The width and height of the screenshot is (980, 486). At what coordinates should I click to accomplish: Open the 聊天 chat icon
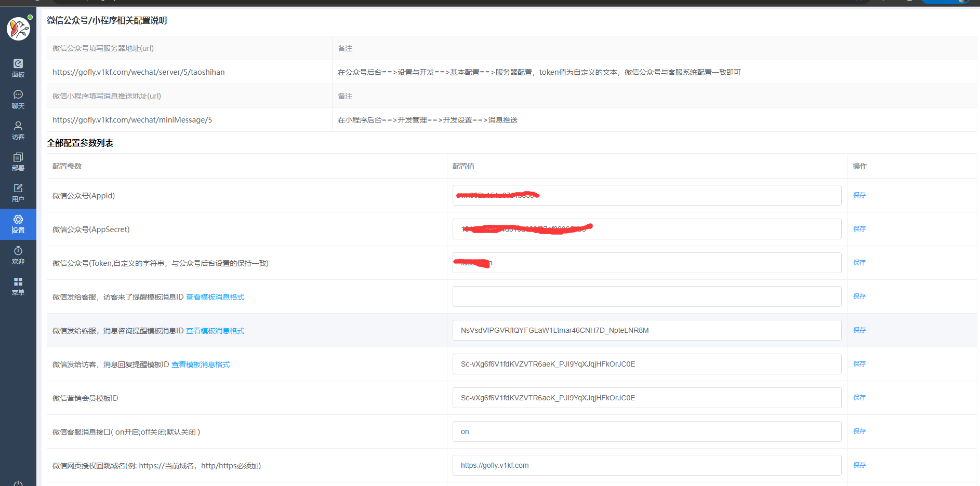coord(18,99)
